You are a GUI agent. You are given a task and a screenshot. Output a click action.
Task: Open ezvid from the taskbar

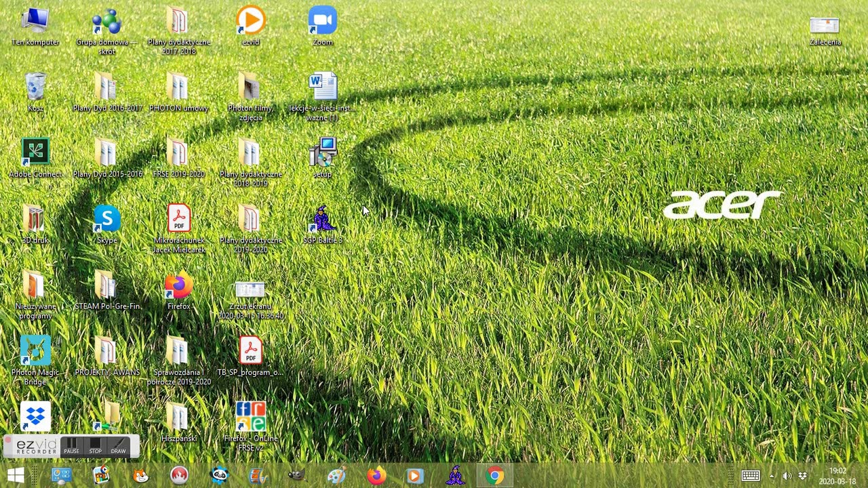click(x=415, y=476)
